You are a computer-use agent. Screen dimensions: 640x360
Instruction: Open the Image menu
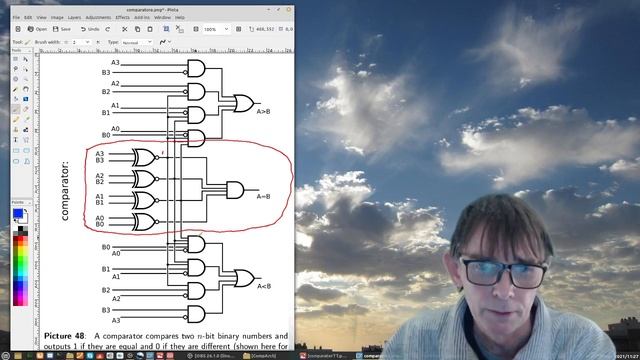(57, 18)
